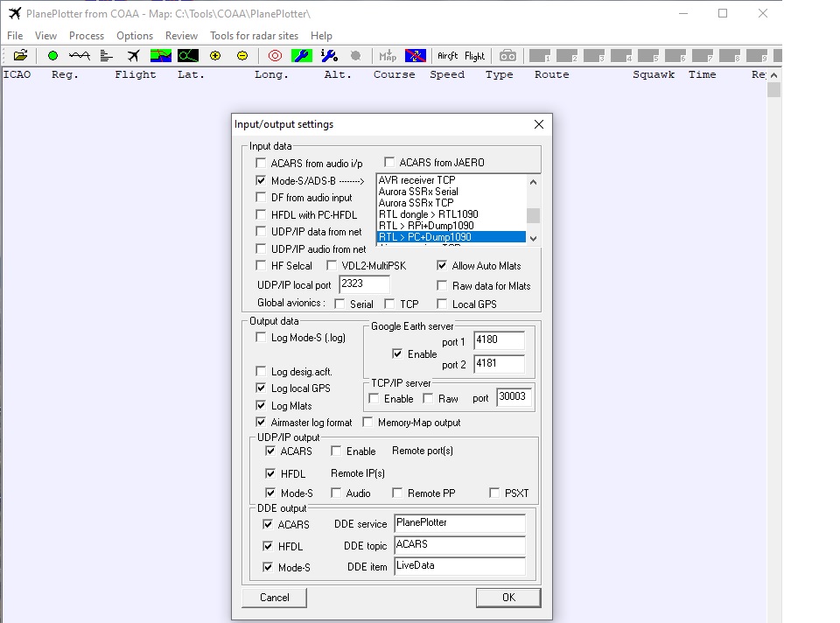840x623 pixels.
Task: Click memory slot 7 toolbar icon
Action: [703, 56]
